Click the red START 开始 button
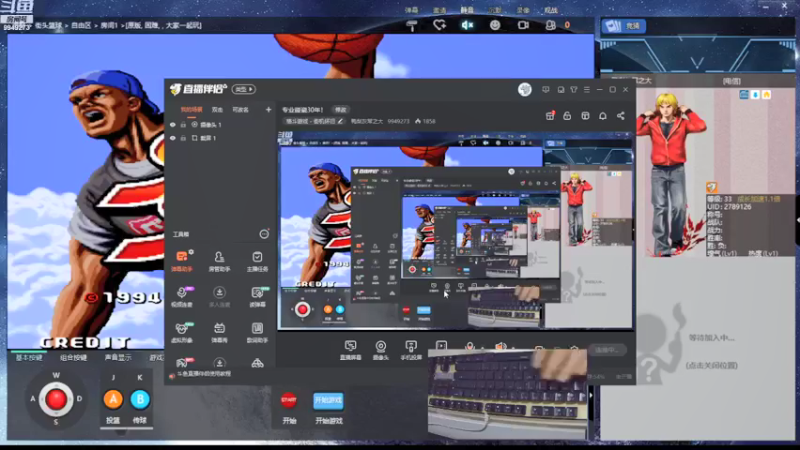 click(x=289, y=401)
